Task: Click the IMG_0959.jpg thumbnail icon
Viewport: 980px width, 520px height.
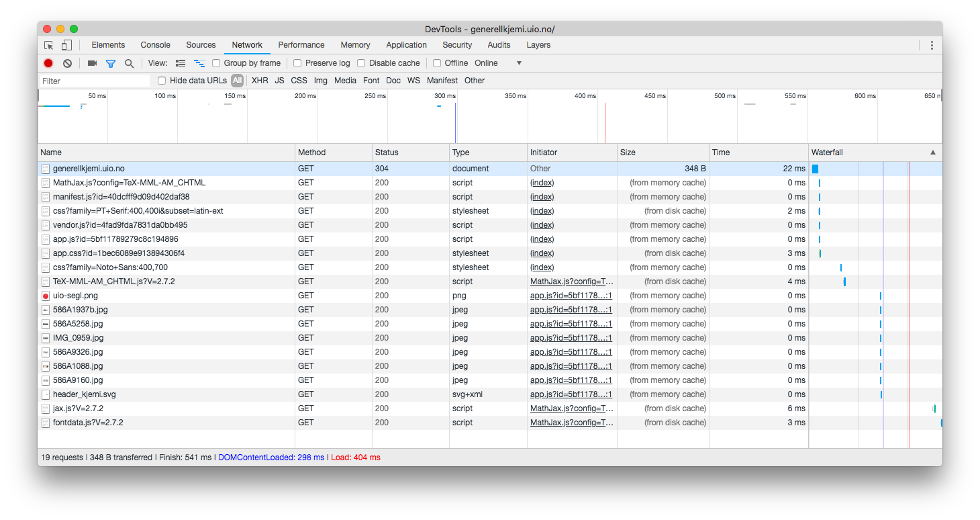Action: point(46,338)
